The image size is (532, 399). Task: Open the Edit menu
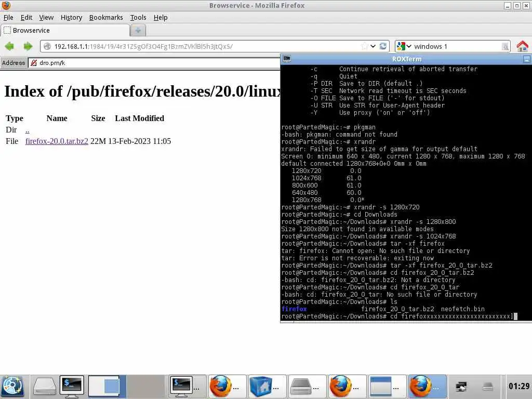click(26, 17)
